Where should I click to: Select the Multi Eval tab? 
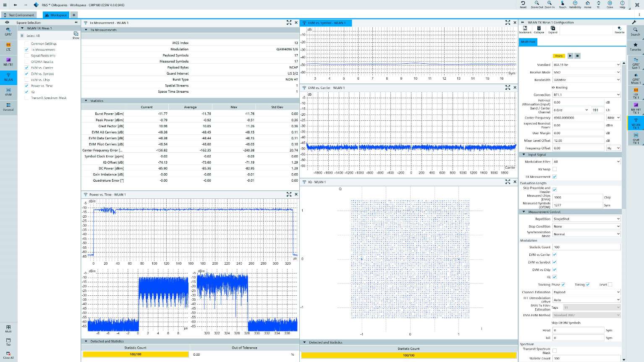(x=528, y=42)
